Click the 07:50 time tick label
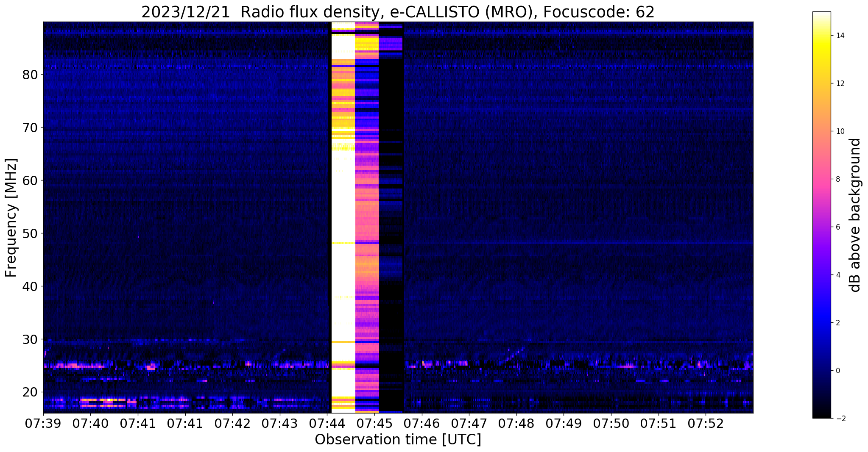Viewport: 868px width, 452px height. pyautogui.click(x=611, y=423)
